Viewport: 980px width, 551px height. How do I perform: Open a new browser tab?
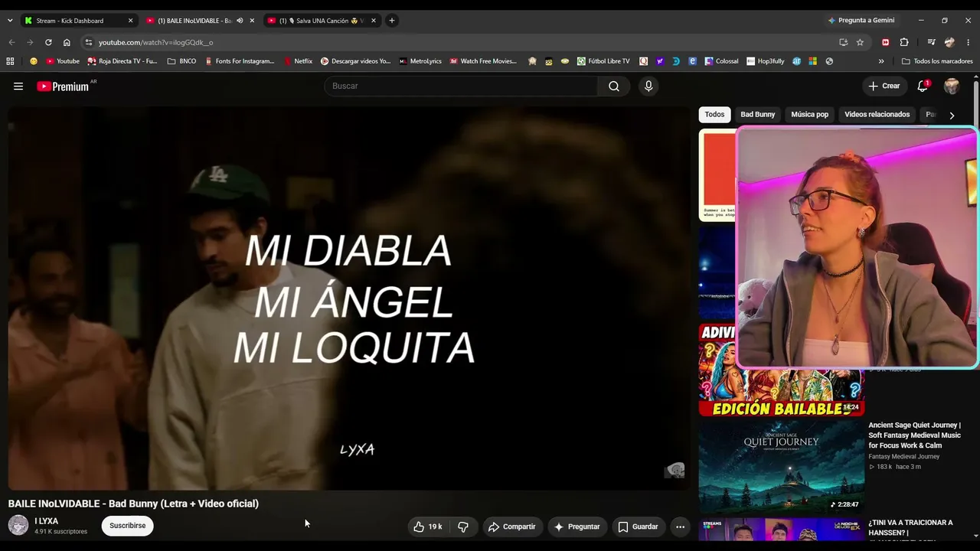click(391, 21)
